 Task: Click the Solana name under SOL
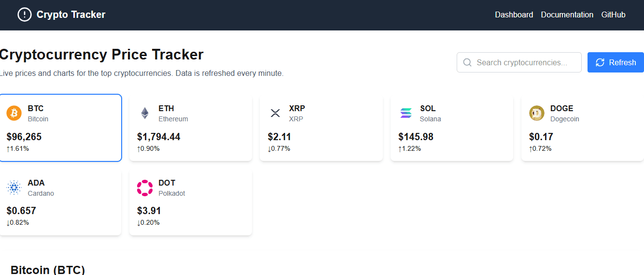click(x=431, y=119)
